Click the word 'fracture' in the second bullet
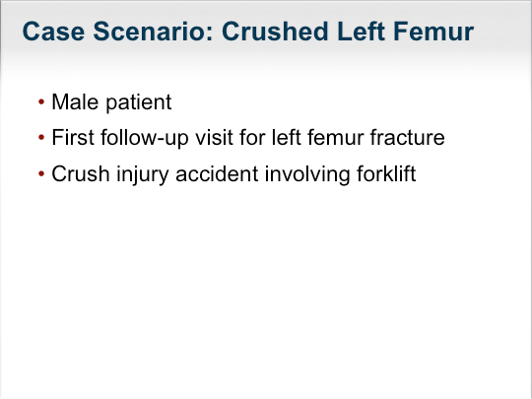Image resolution: width=532 pixels, height=399 pixels. (x=407, y=137)
